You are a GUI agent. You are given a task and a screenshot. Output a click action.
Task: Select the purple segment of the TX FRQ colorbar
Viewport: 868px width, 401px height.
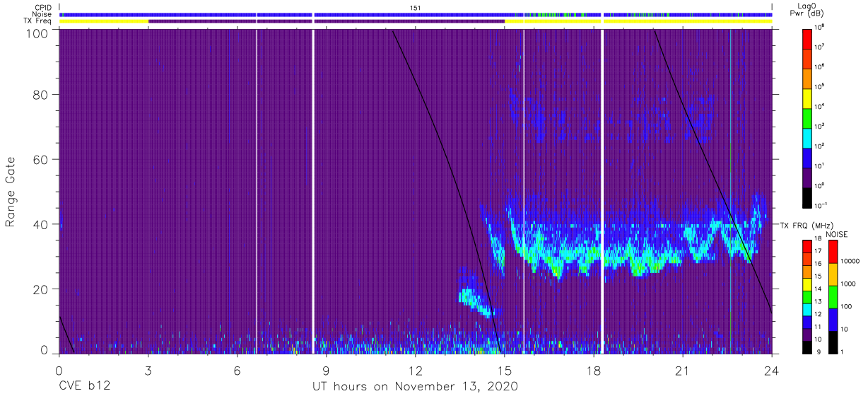[809, 336]
